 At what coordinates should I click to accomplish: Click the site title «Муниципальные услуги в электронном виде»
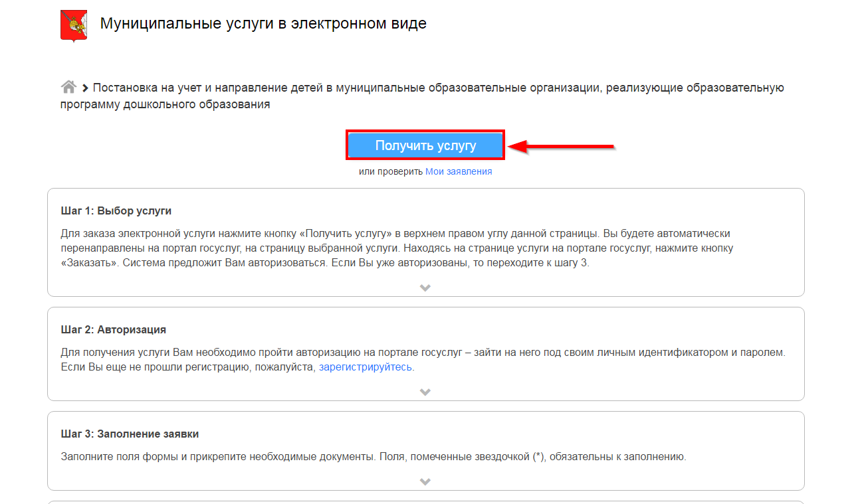(263, 24)
